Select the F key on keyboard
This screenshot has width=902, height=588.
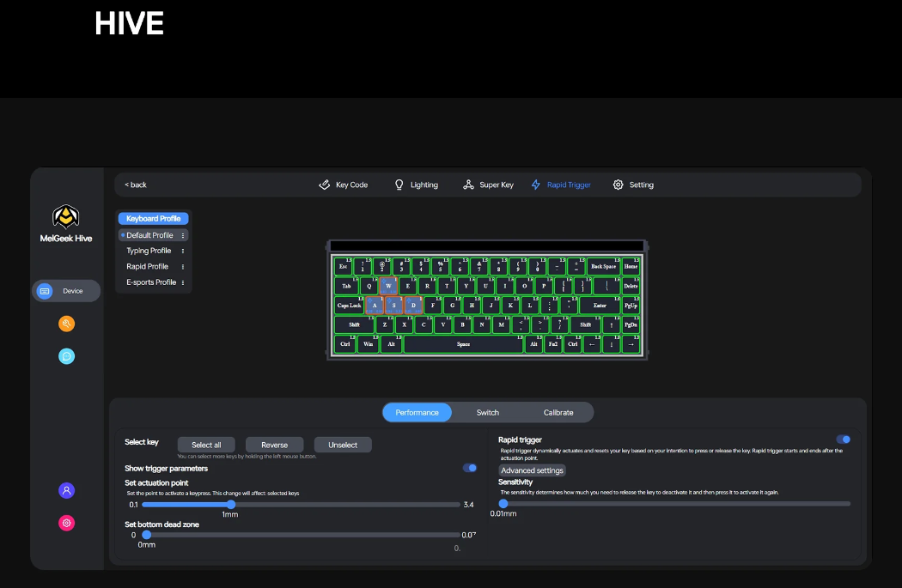433,306
